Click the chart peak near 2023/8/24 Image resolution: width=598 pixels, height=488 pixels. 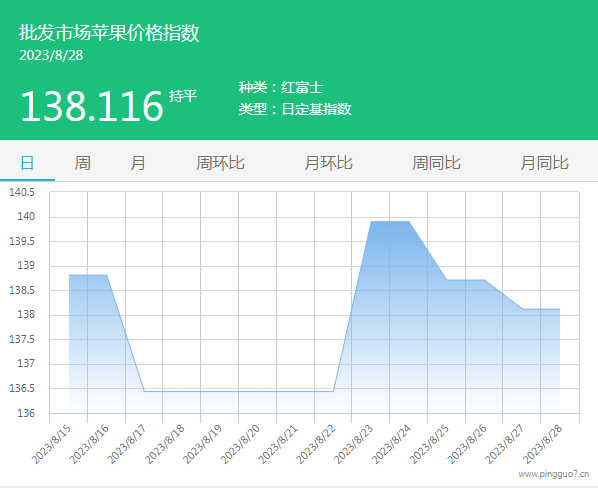point(390,222)
